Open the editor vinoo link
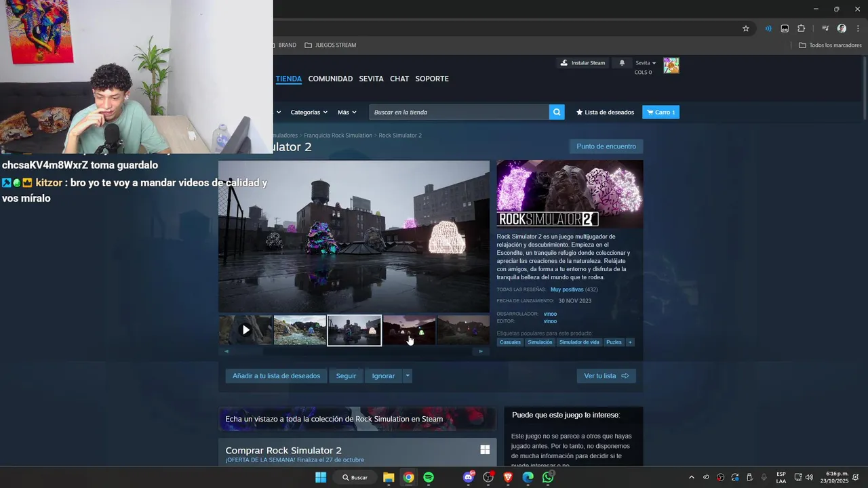The image size is (868, 488). 550,321
